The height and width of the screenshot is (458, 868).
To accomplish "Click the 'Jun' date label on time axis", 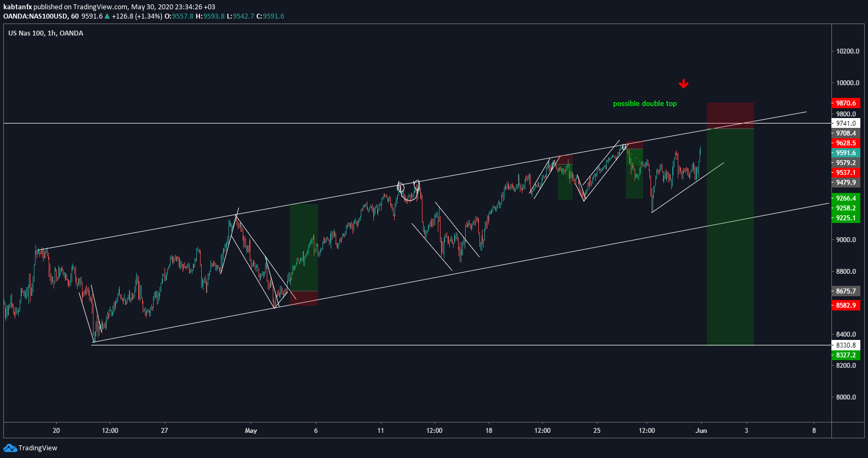I will pyautogui.click(x=701, y=431).
